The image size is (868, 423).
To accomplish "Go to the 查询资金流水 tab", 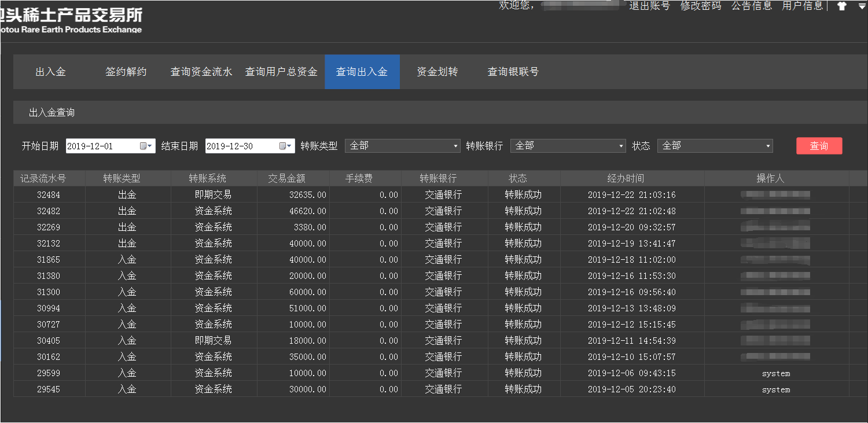I will pyautogui.click(x=201, y=72).
